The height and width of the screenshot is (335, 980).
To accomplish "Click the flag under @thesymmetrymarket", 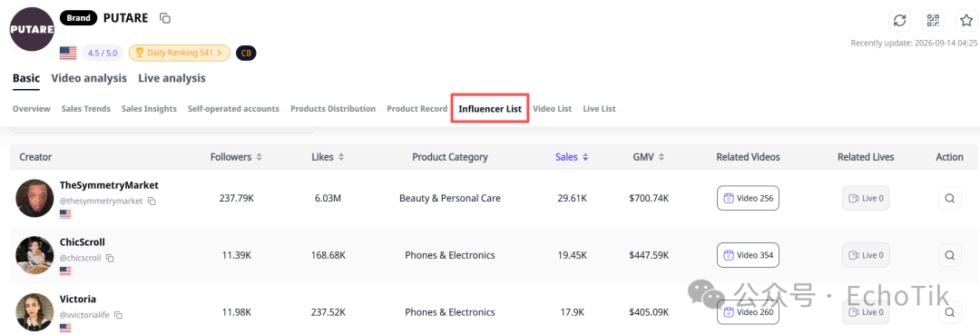I will pyautogui.click(x=65, y=213).
